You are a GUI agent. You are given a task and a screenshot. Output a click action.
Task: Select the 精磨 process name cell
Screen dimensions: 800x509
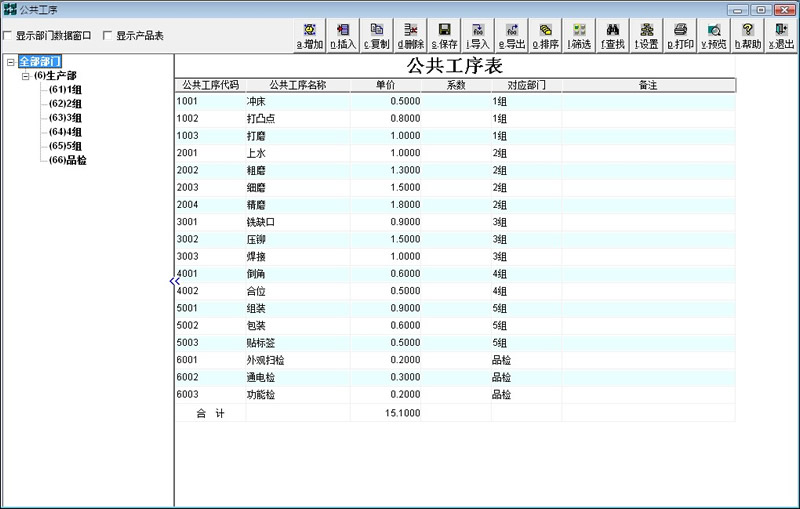[x=298, y=205]
